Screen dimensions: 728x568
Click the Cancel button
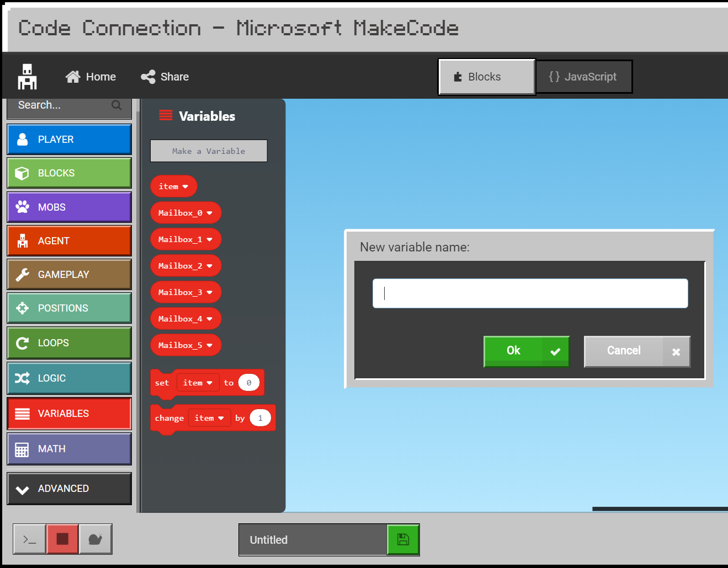637,351
